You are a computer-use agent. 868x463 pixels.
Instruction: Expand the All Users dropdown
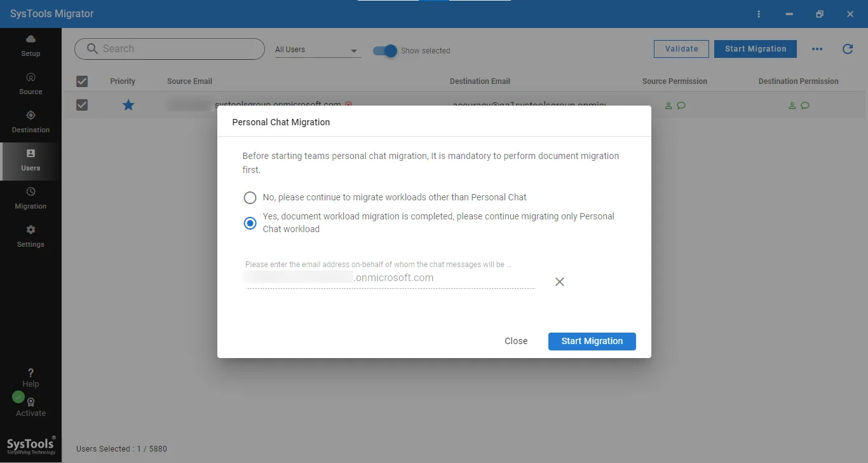click(318, 50)
